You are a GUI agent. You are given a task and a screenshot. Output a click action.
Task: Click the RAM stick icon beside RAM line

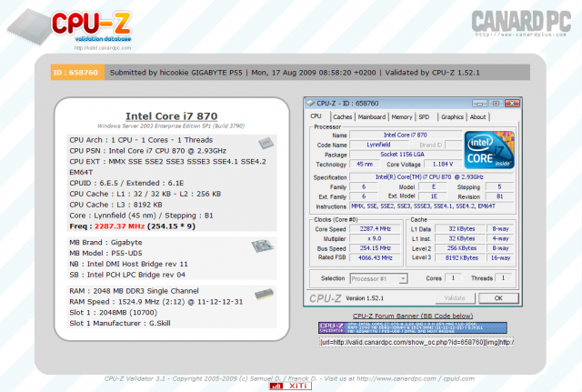[264, 295]
